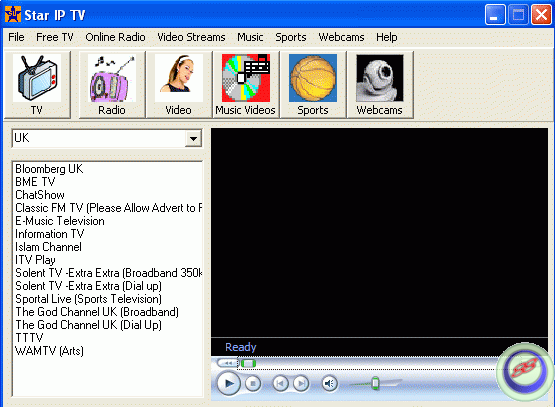This screenshot has width=555, height=407.
Task: Expand the UK country dropdown
Action: pos(193,138)
